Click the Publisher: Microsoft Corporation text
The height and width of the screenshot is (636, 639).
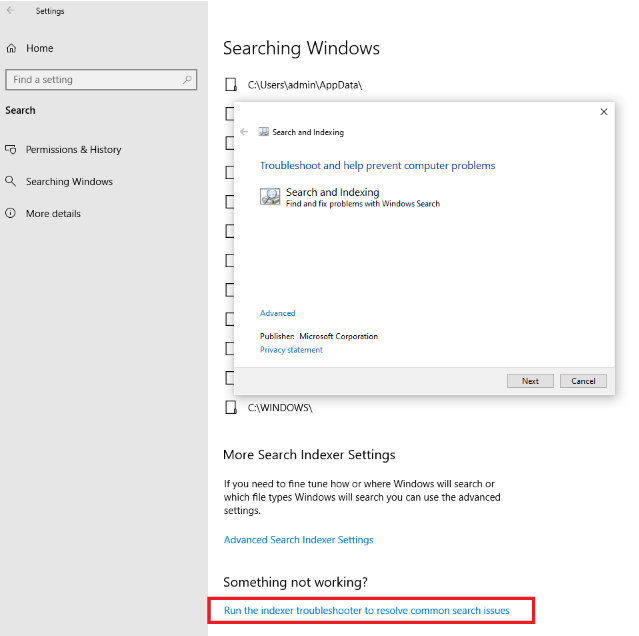tap(319, 336)
